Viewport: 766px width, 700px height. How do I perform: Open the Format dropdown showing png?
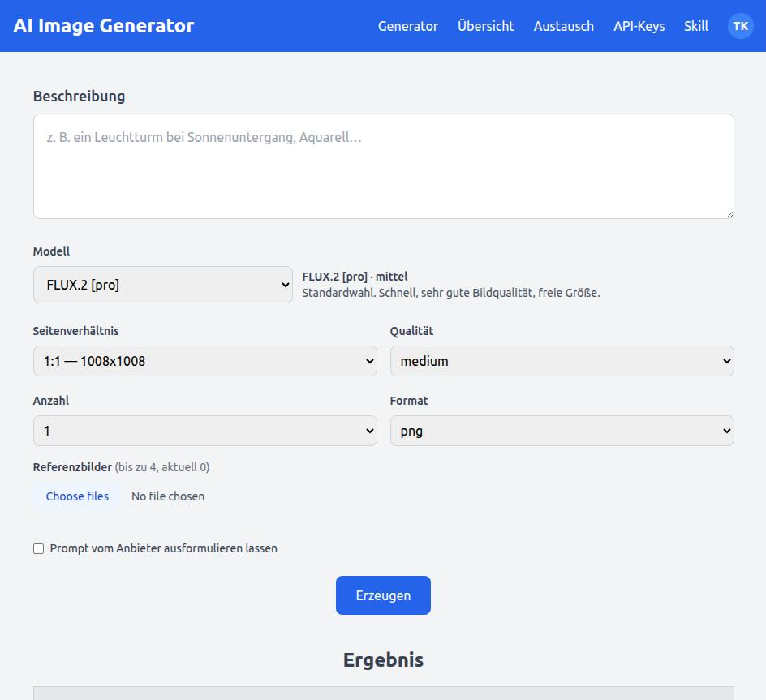pos(562,431)
